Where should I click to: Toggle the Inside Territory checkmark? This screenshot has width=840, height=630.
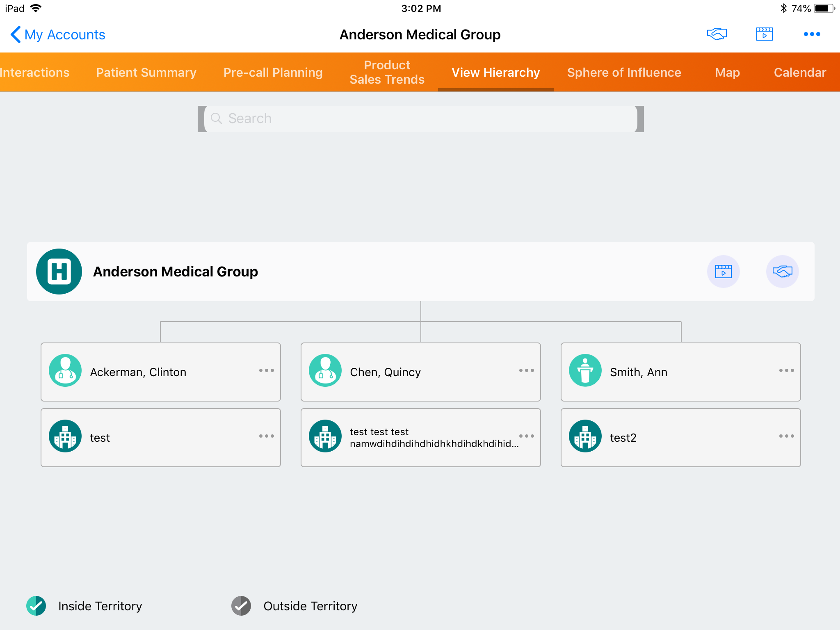pyautogui.click(x=36, y=606)
